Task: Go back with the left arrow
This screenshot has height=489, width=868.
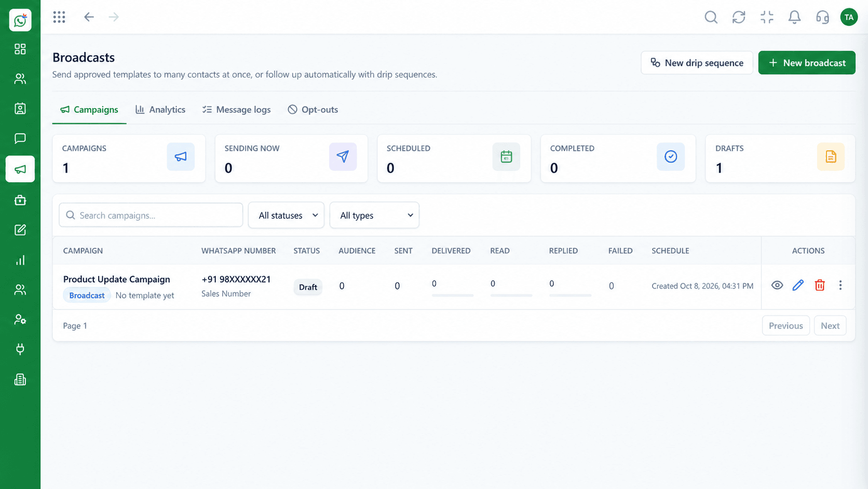Action: [x=89, y=17]
